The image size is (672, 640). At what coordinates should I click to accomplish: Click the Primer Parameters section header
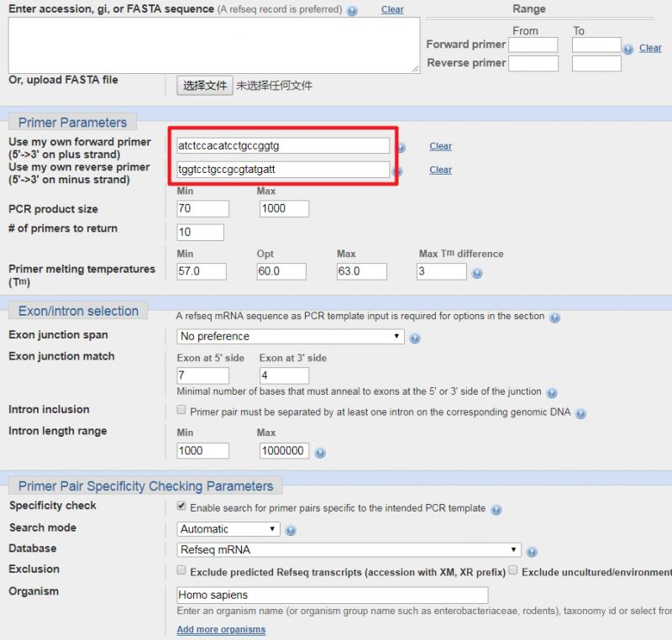pyautogui.click(x=72, y=123)
